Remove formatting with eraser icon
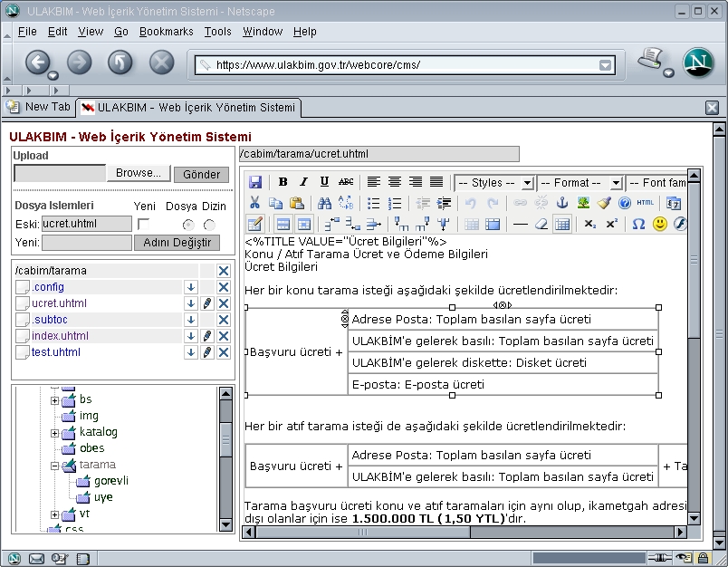 point(541,225)
